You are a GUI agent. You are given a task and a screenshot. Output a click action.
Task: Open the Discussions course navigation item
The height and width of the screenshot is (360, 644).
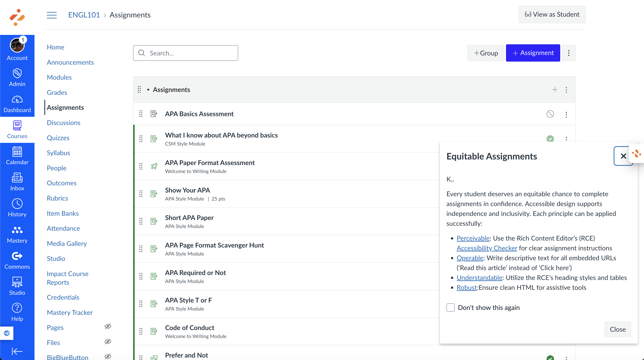point(63,123)
